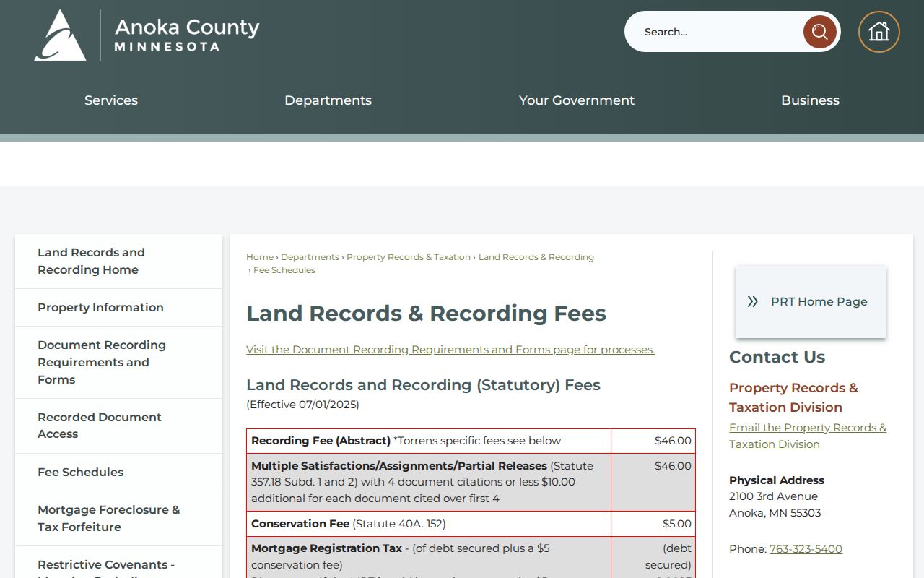Select the Land Records & Recording Fees heading
This screenshot has height=578, width=924.
tap(426, 314)
